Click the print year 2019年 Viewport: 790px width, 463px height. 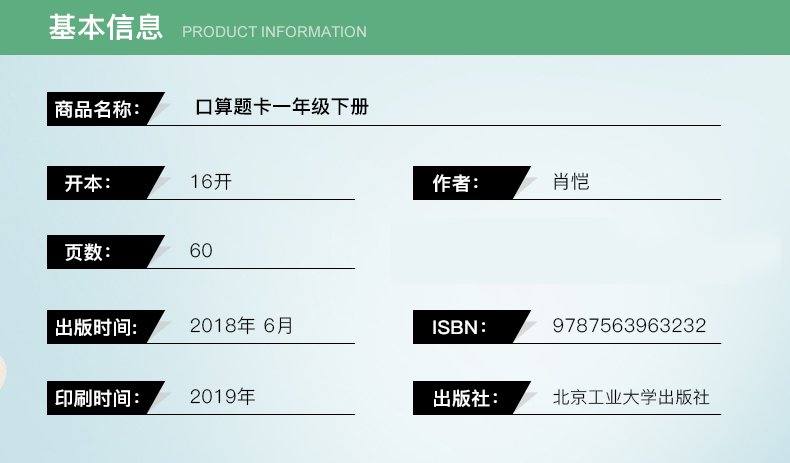tap(222, 396)
